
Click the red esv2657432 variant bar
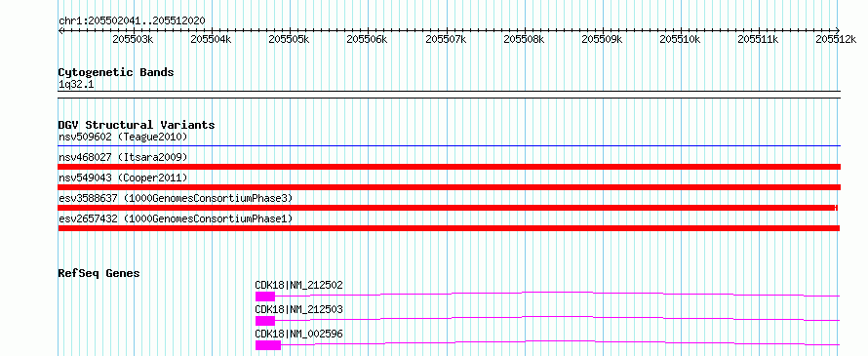click(449, 228)
